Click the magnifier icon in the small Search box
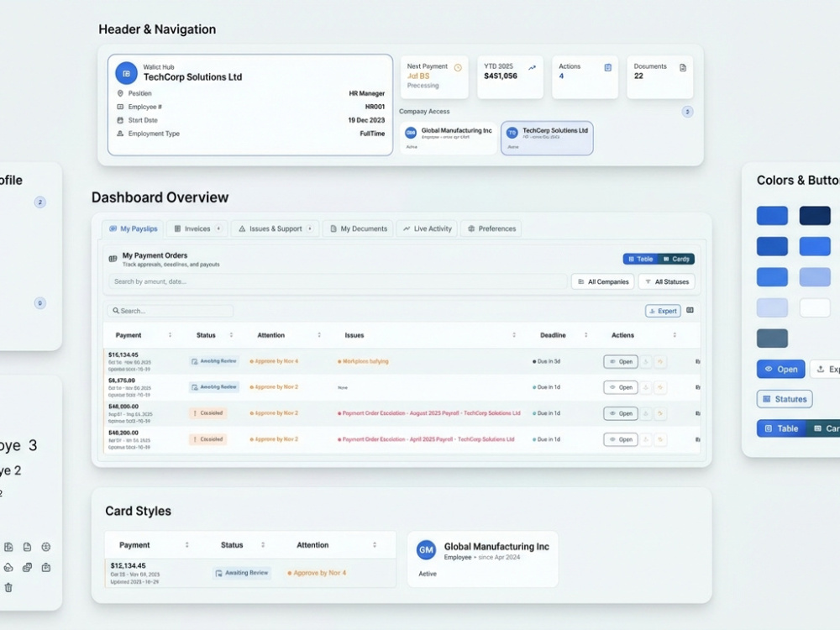 pos(116,311)
